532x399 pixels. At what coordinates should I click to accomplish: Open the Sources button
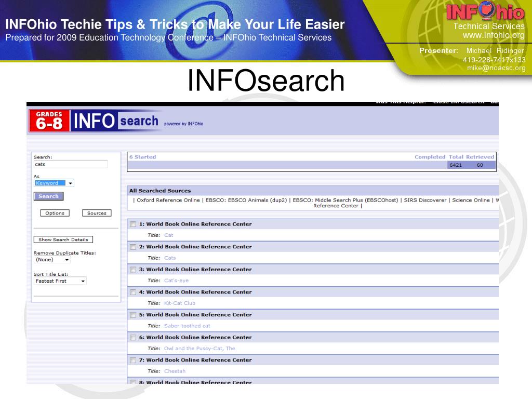pyautogui.click(x=97, y=213)
